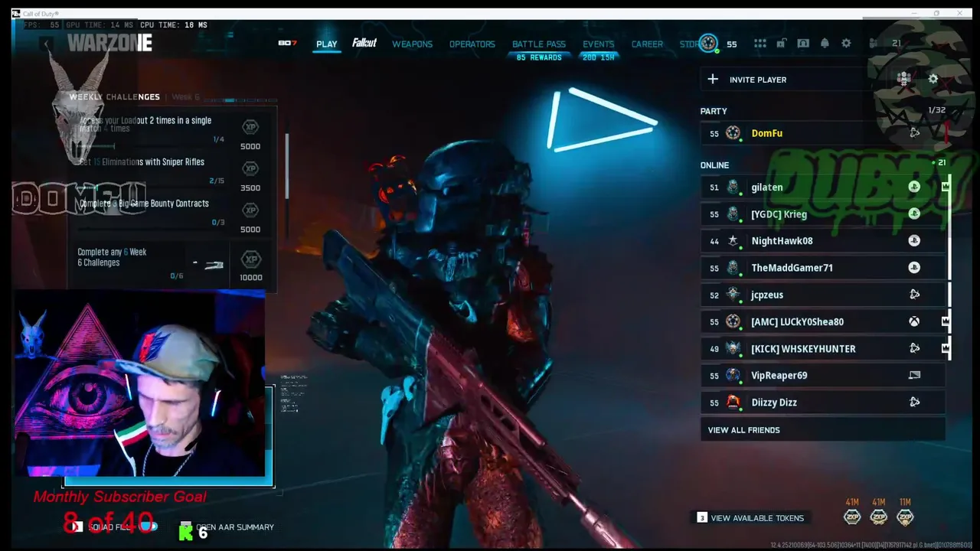The width and height of the screenshot is (980, 551).
Task: Click the WARZONE logo
Action: coord(109,43)
